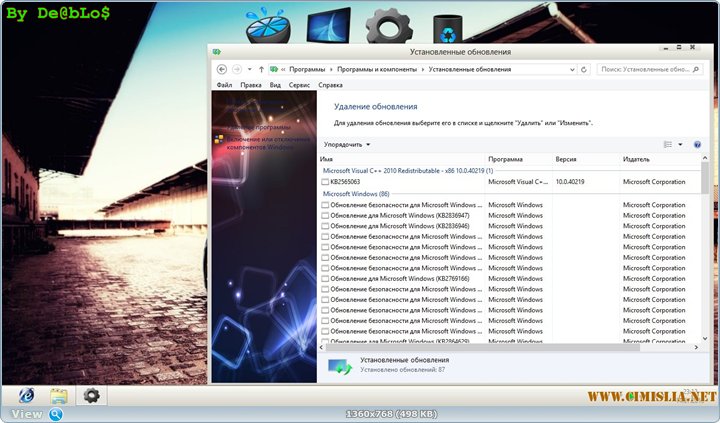This screenshot has height=423, width=720.
Task: Click the Back navigation arrow
Action: click(x=222, y=69)
